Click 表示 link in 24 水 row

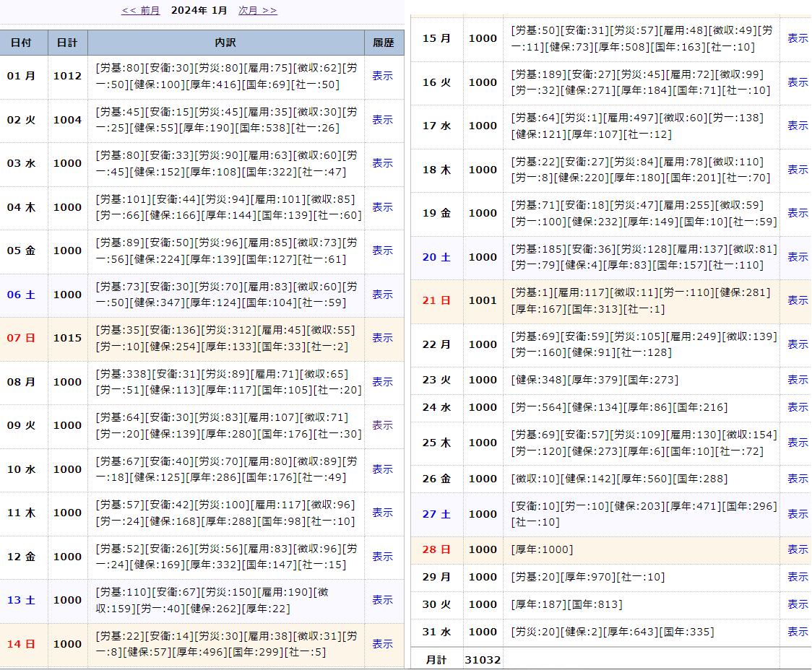pyautogui.click(x=798, y=408)
